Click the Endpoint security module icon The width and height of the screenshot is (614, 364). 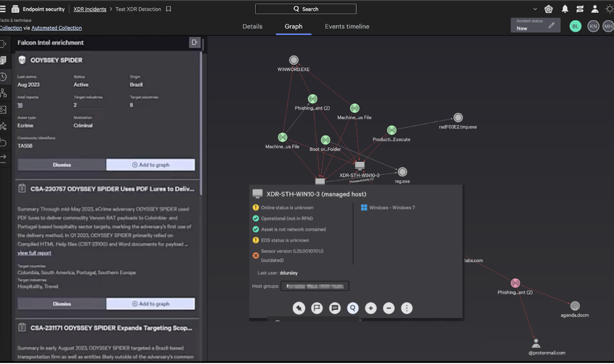coord(15,9)
